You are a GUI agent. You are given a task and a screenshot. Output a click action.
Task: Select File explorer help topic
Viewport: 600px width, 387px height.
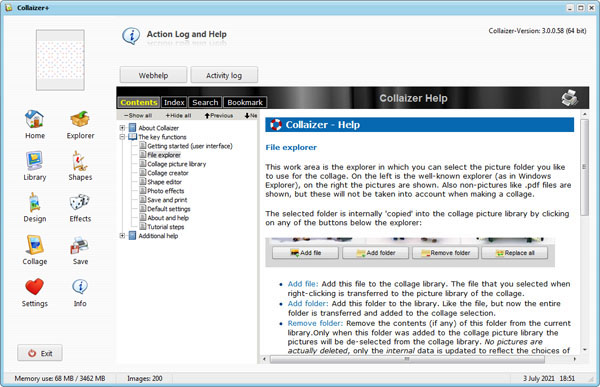point(164,155)
